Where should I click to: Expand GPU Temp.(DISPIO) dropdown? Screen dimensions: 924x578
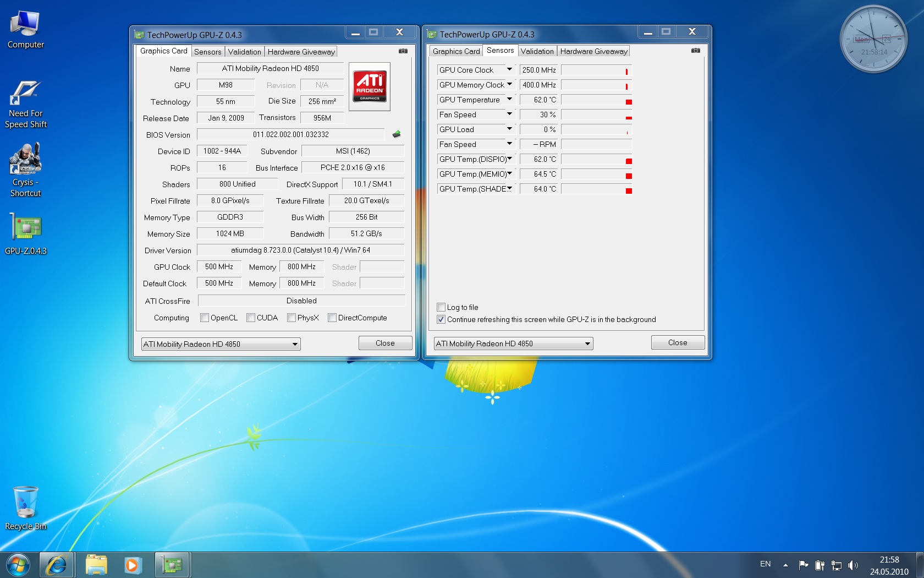(509, 159)
